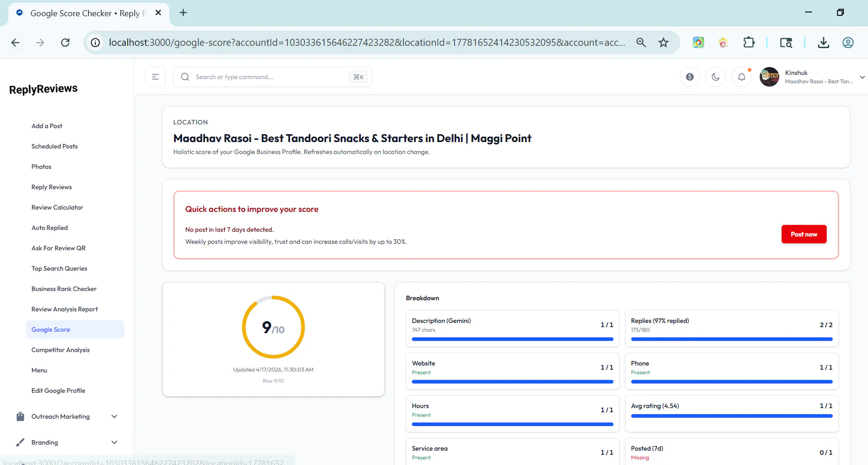Open Scheduled Posts page
Screen dimensions: 868x465
tap(55, 146)
